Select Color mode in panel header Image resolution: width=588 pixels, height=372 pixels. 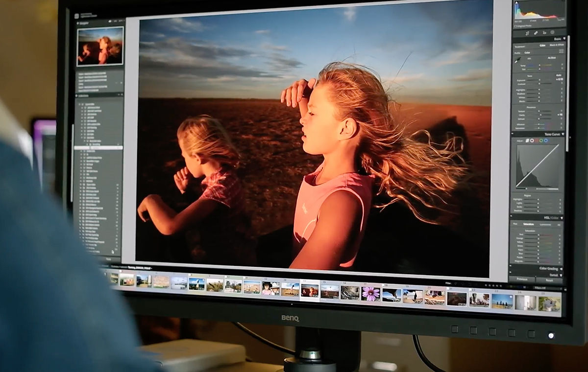pos(555,218)
